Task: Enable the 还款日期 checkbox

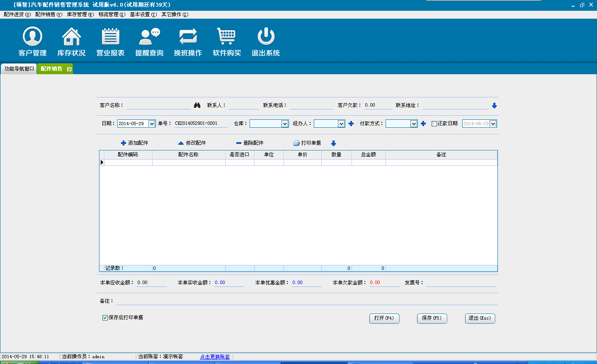Action: (x=434, y=124)
